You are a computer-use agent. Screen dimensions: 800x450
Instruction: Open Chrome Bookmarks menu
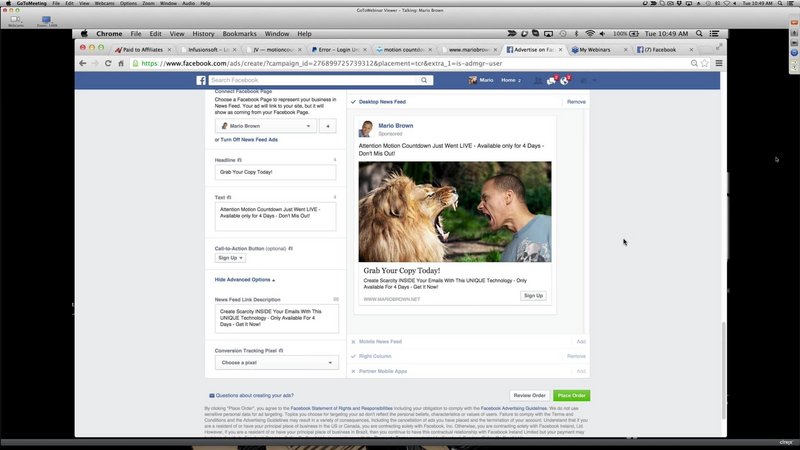[x=239, y=34]
